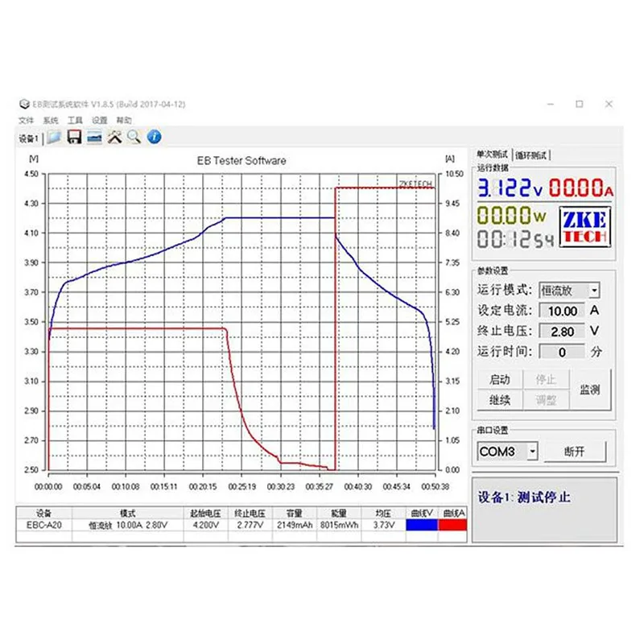This screenshot has height=644, width=644.
Task: Click the 00.00W power readout
Action: (x=512, y=215)
